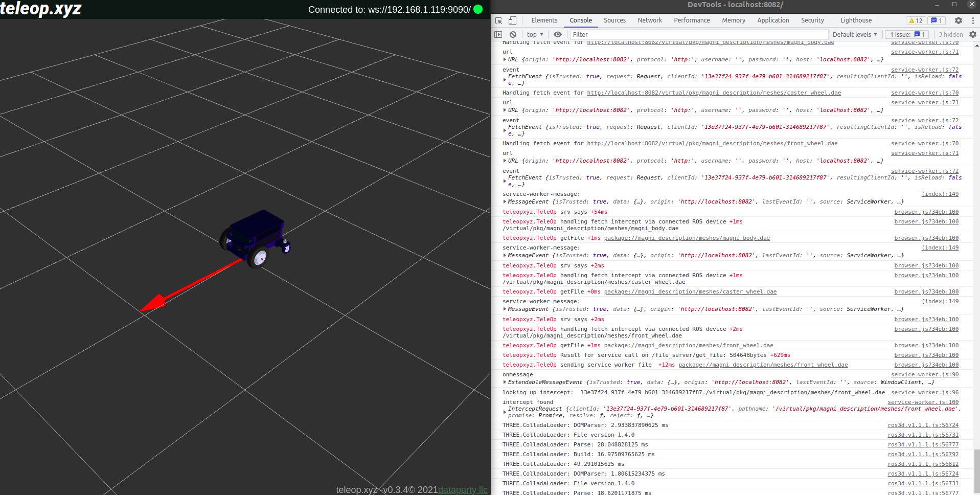Open the front_wheel.dae fetch link

point(713,143)
